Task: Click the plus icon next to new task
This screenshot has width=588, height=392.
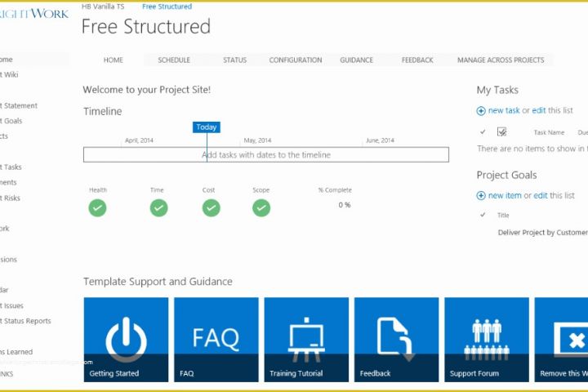Action: click(x=481, y=111)
